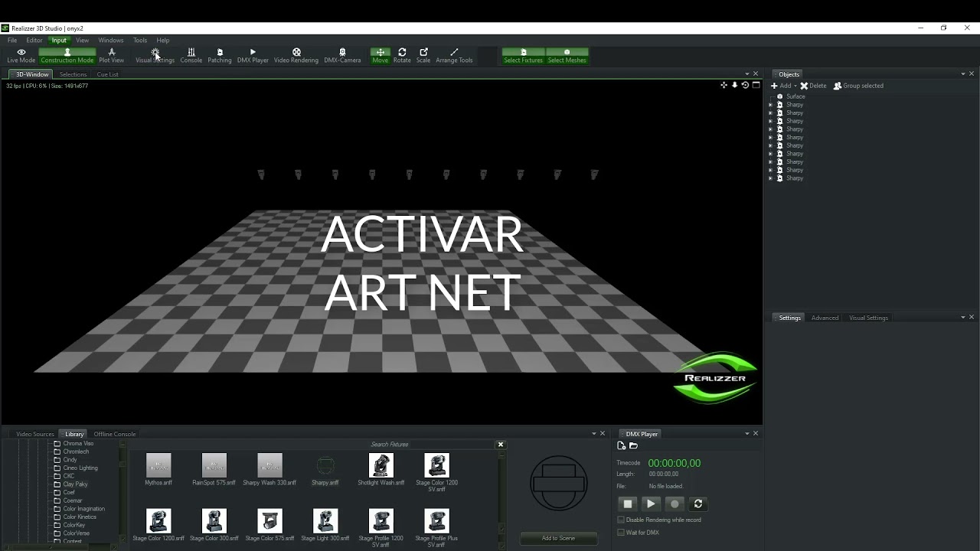Open the File menu
980x551 pixels.
[12, 41]
